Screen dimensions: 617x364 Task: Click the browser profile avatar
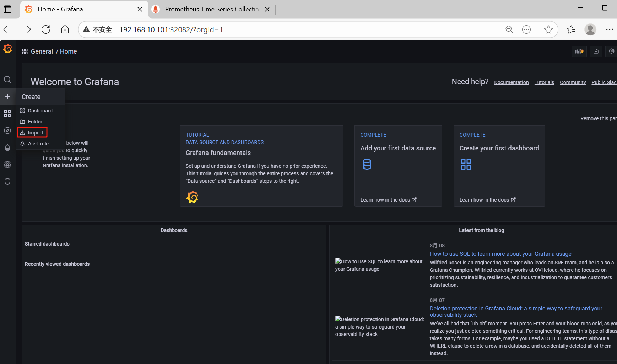(x=590, y=29)
